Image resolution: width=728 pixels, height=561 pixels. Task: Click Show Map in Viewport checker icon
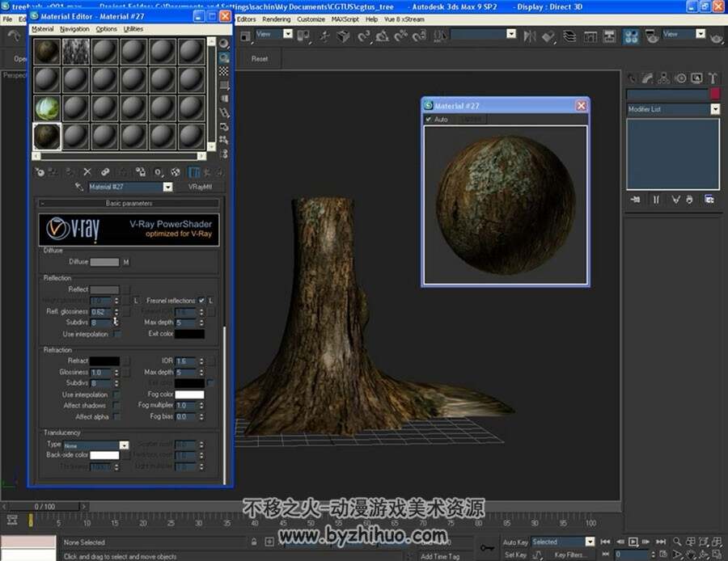point(175,172)
